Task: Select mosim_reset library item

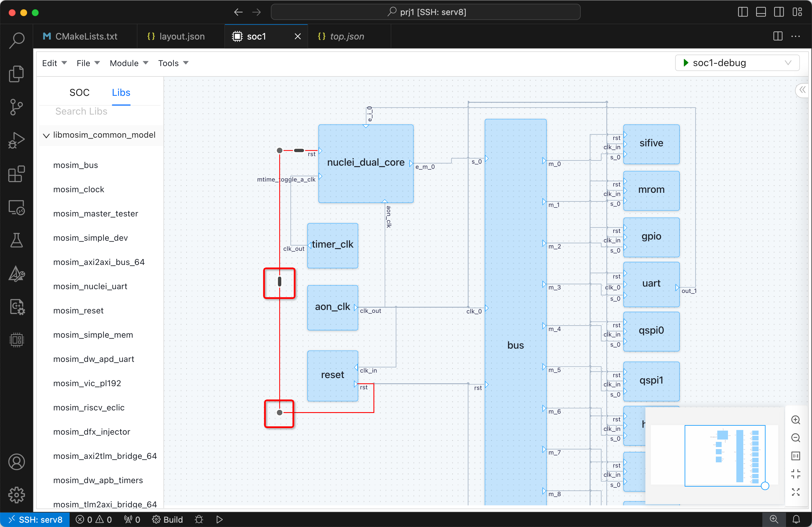Action: point(78,311)
